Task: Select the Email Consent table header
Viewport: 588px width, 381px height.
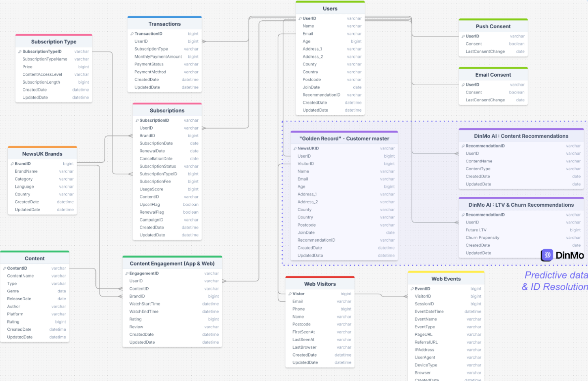Action: click(x=493, y=75)
